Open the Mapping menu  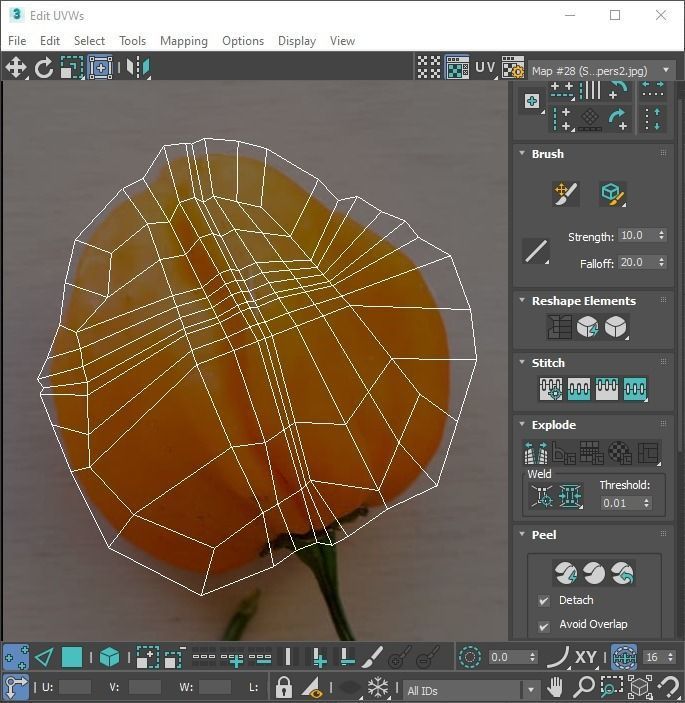tap(184, 41)
